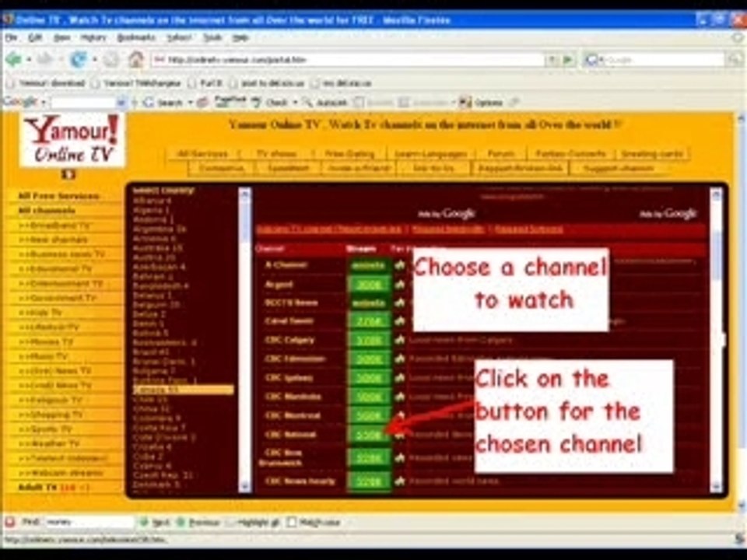Click the search engine icon in browser search box
Screen dimensions: 747x560
coord(591,60)
